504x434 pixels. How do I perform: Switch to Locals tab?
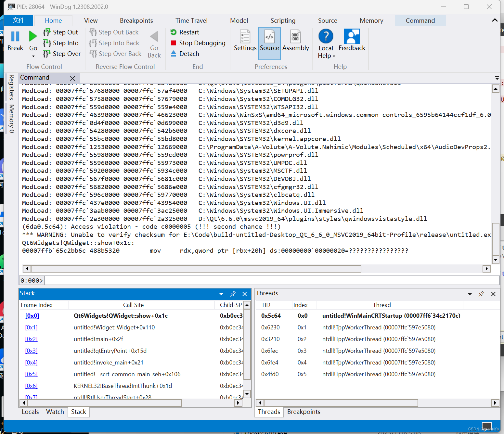tap(30, 412)
